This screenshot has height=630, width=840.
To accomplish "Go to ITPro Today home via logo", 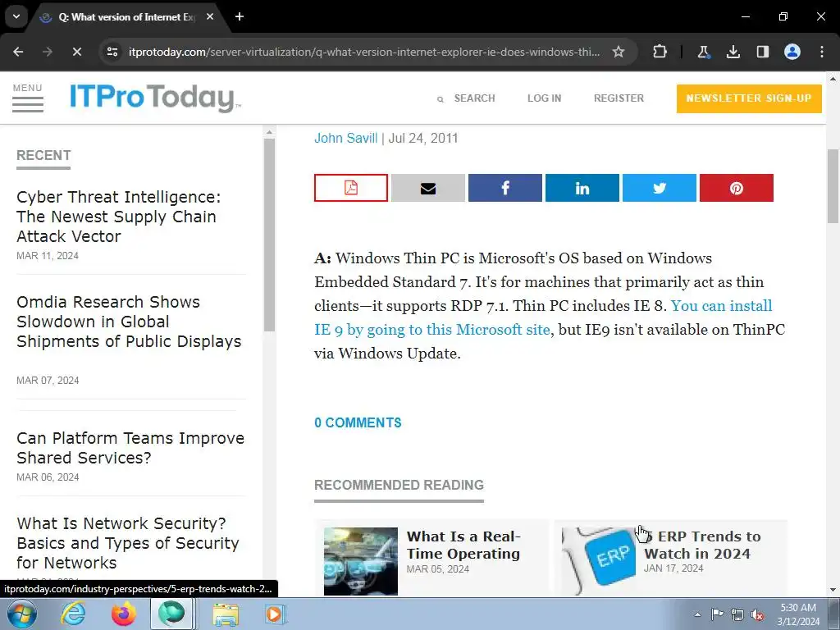I will click(x=155, y=98).
